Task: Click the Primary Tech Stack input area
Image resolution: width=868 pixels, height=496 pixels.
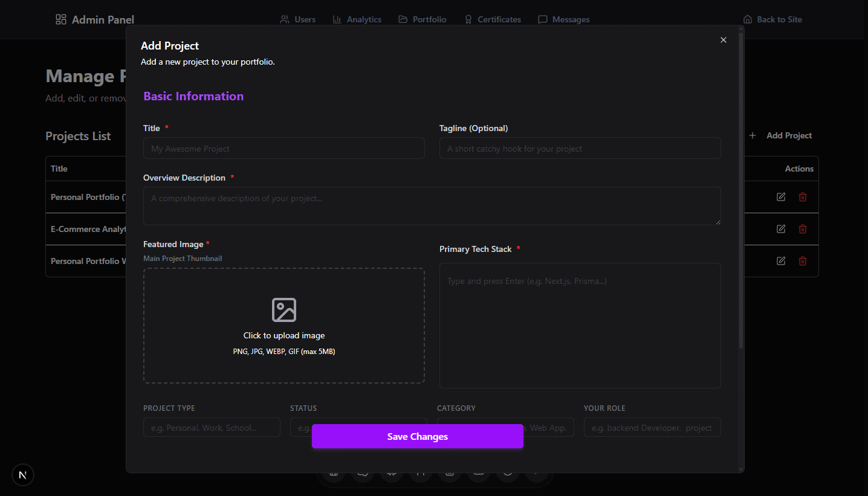Action: pos(580,281)
